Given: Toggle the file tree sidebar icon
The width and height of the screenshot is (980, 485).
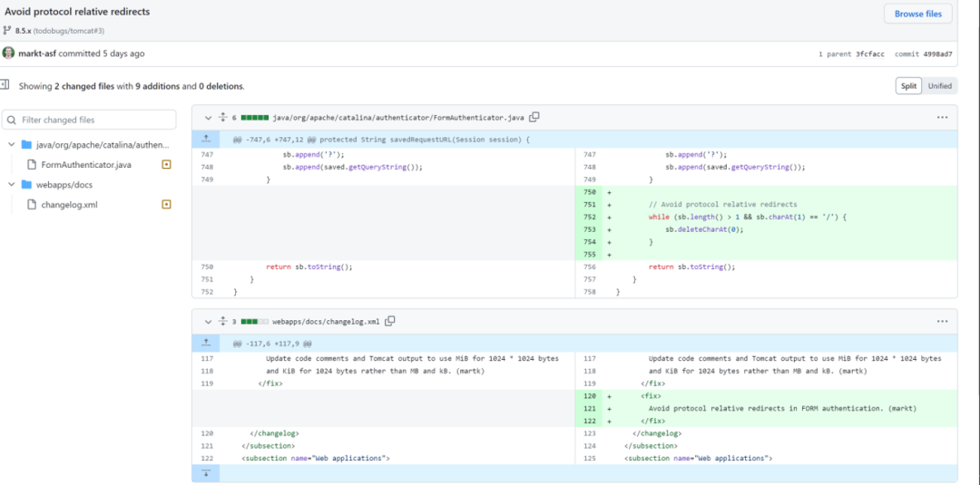Looking at the screenshot, I should pyautogui.click(x=5, y=86).
